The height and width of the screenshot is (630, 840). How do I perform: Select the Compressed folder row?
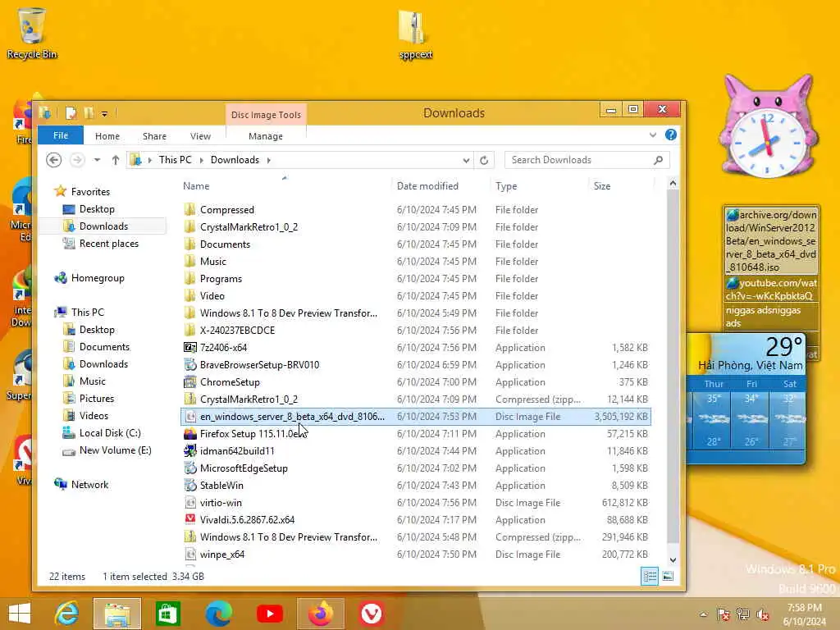(416, 210)
